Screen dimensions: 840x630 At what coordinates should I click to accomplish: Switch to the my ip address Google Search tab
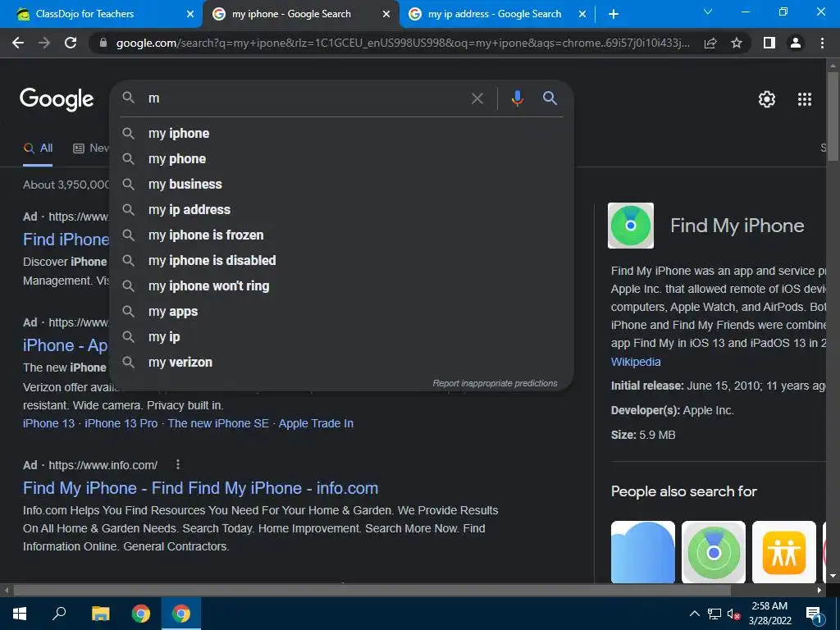(494, 14)
